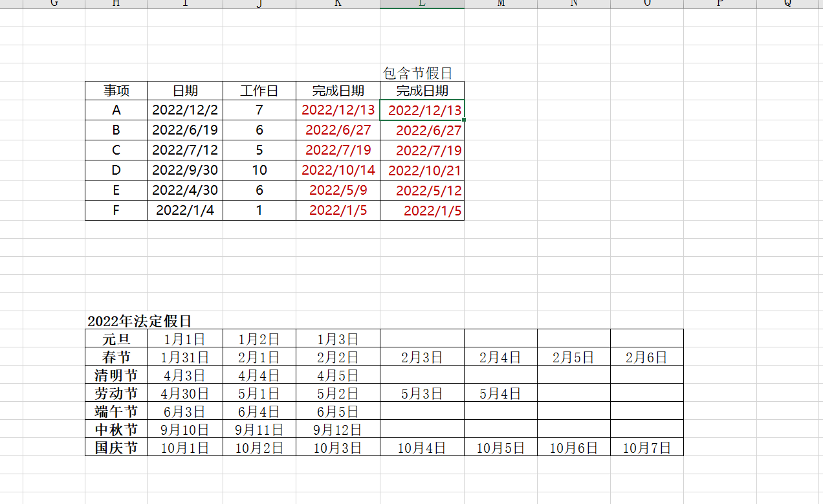The height and width of the screenshot is (504, 823).
Task: Select the 元旦 holiday row label
Action: (x=116, y=338)
